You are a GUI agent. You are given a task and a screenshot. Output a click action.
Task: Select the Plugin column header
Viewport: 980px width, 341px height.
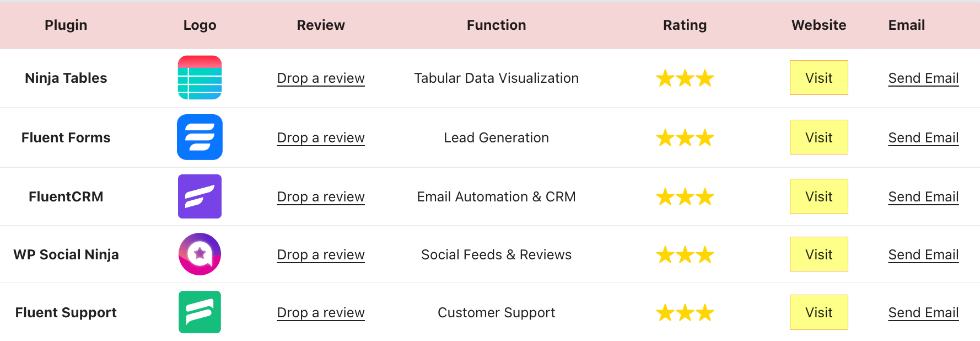tap(66, 25)
